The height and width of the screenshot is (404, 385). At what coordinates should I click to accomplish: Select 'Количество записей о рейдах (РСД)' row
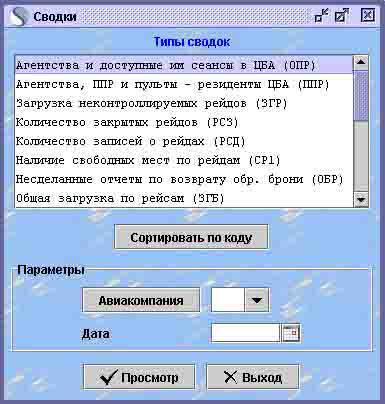point(184,141)
